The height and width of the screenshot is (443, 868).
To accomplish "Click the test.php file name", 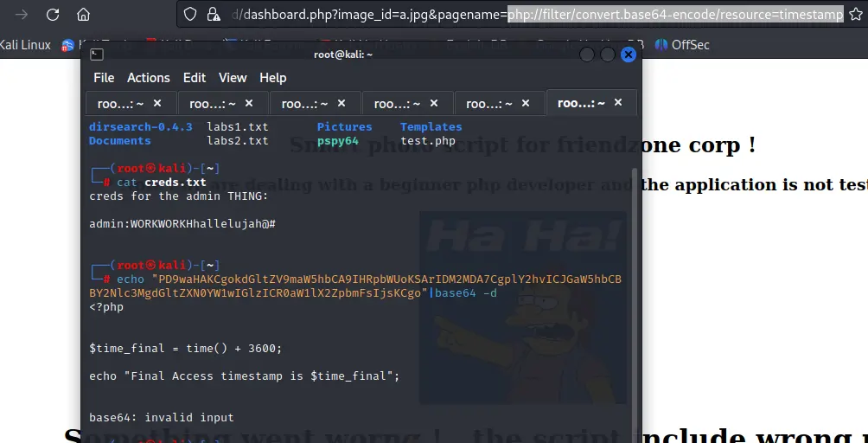I will (x=428, y=141).
